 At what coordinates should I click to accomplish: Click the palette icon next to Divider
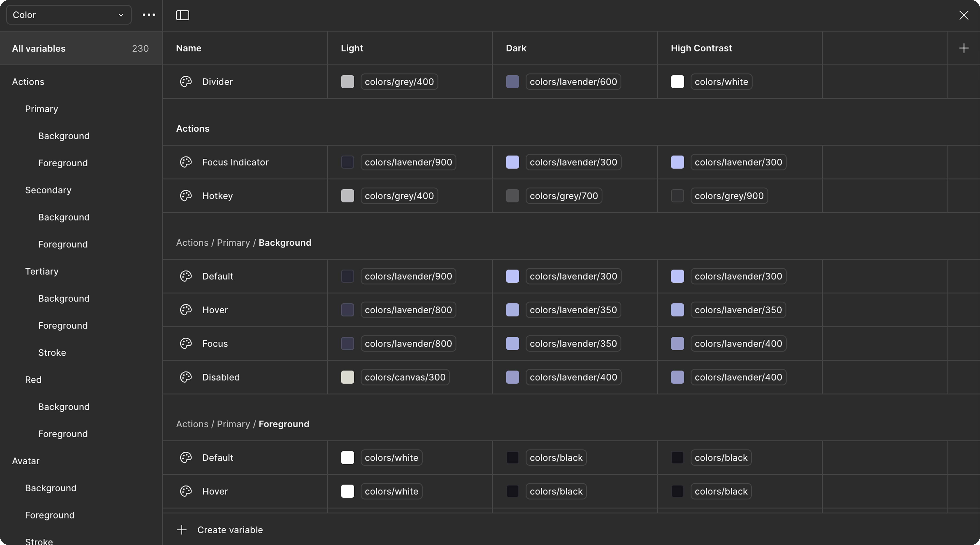[186, 82]
